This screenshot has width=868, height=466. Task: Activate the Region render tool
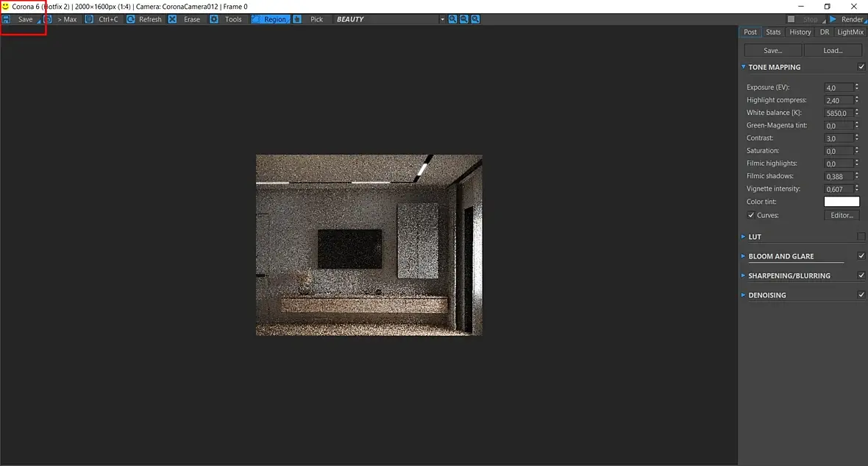270,19
